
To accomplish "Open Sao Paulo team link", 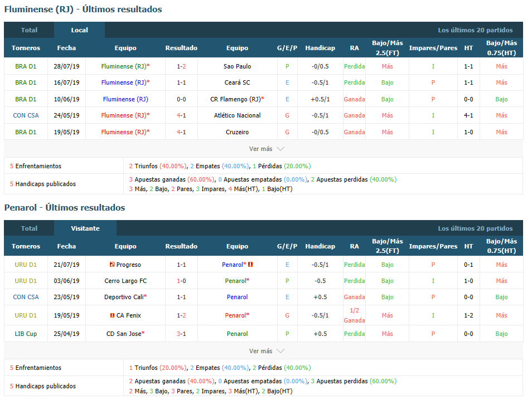I will 237,66.
